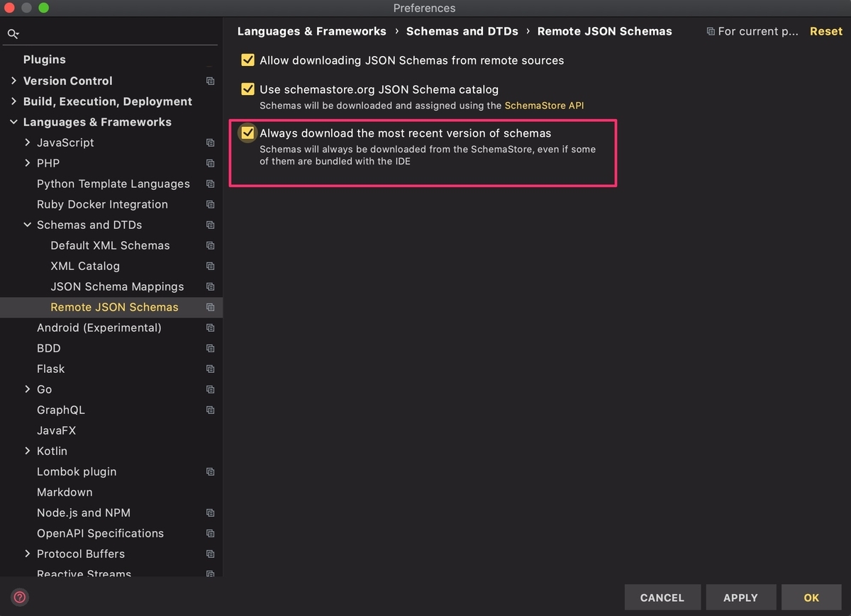Click project-level icon beside Remote JSON Schemas

[x=210, y=307]
